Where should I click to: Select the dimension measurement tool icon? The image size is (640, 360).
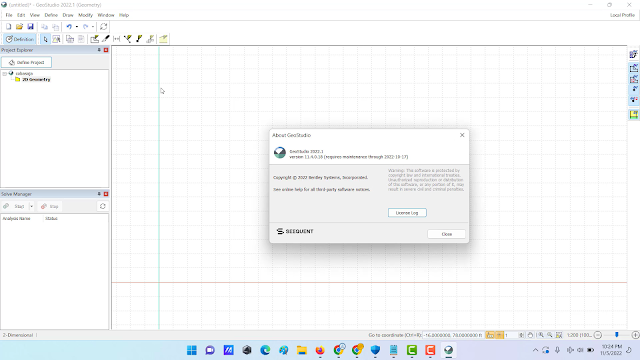point(117,39)
